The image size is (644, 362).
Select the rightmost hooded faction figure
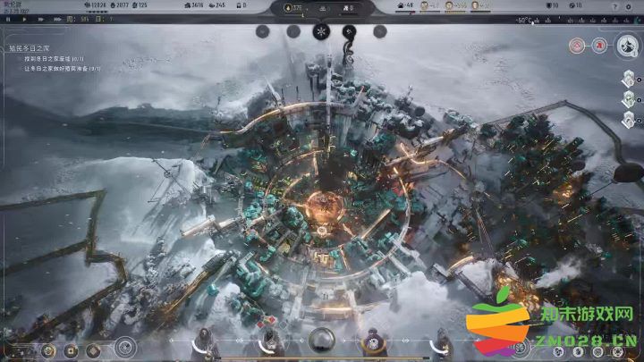point(442,343)
